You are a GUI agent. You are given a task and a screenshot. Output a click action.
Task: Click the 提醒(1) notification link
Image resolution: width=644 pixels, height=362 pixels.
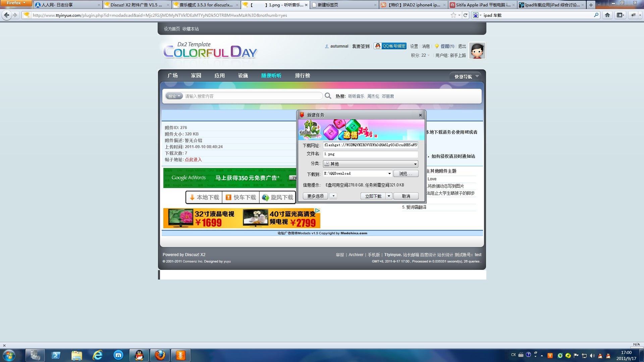(447, 46)
